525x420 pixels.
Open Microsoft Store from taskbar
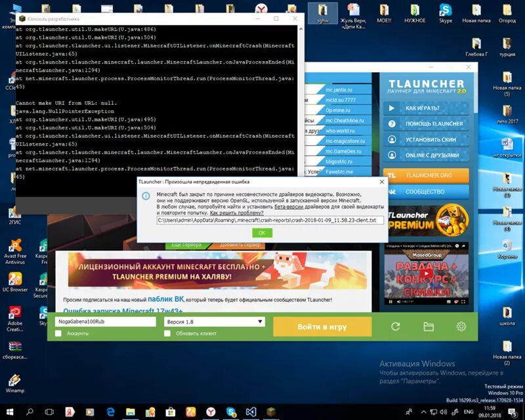171,411
